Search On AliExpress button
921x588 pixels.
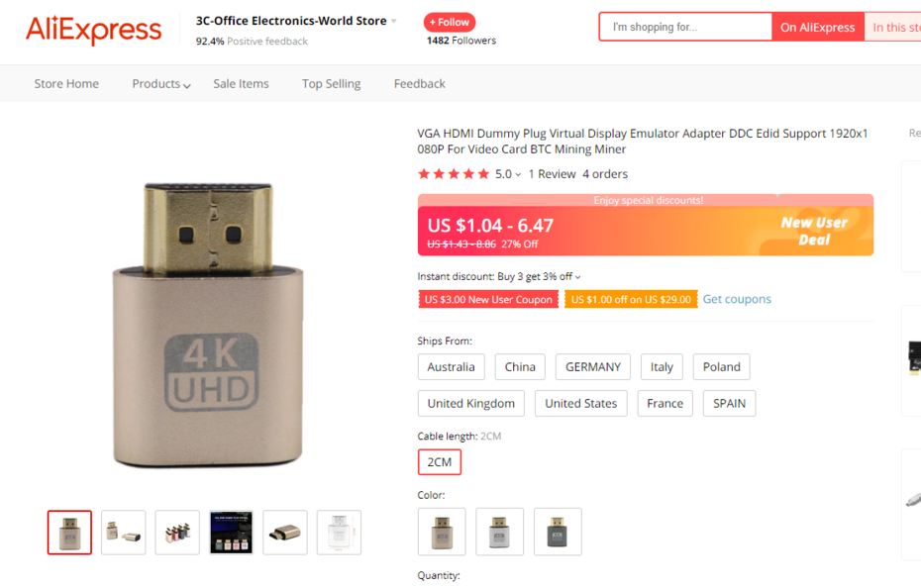click(x=817, y=27)
